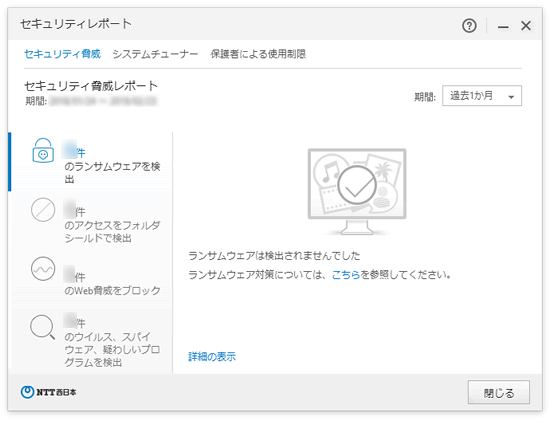Click the virus scan magnifier icon

pyautogui.click(x=42, y=327)
